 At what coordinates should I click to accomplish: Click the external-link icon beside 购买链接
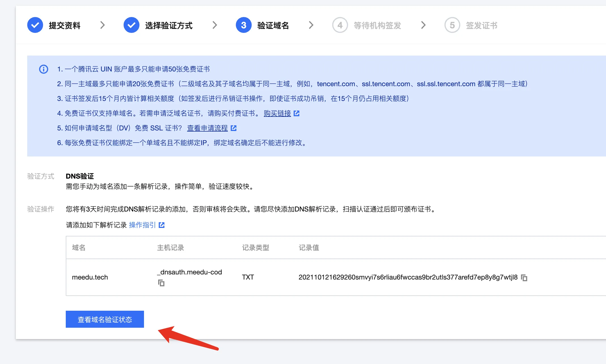(x=296, y=113)
